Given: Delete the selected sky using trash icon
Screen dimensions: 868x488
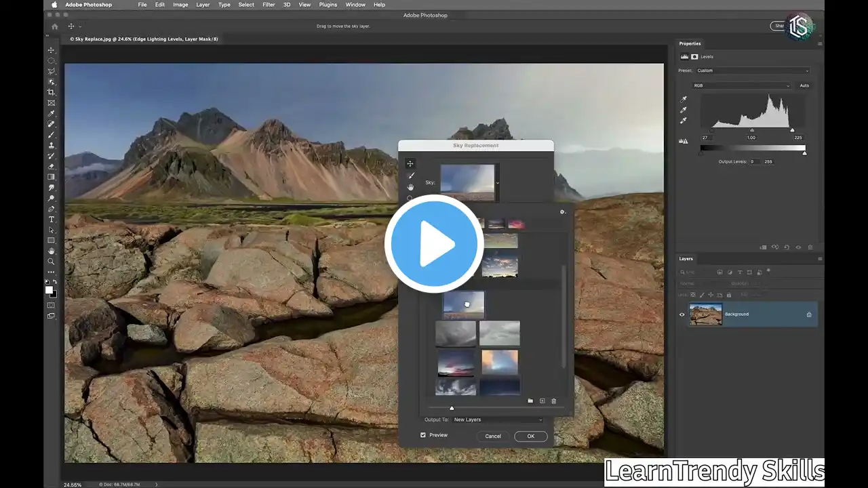Looking at the screenshot, I should pyautogui.click(x=553, y=401).
